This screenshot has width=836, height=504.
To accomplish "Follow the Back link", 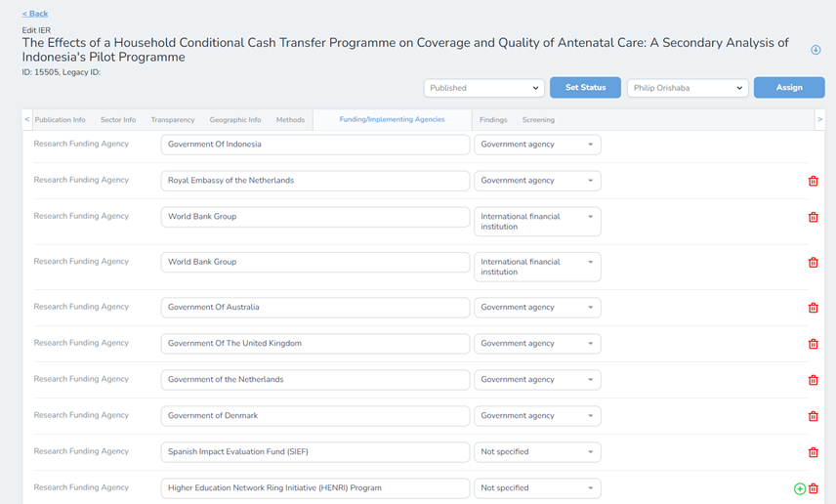I will click(x=35, y=14).
